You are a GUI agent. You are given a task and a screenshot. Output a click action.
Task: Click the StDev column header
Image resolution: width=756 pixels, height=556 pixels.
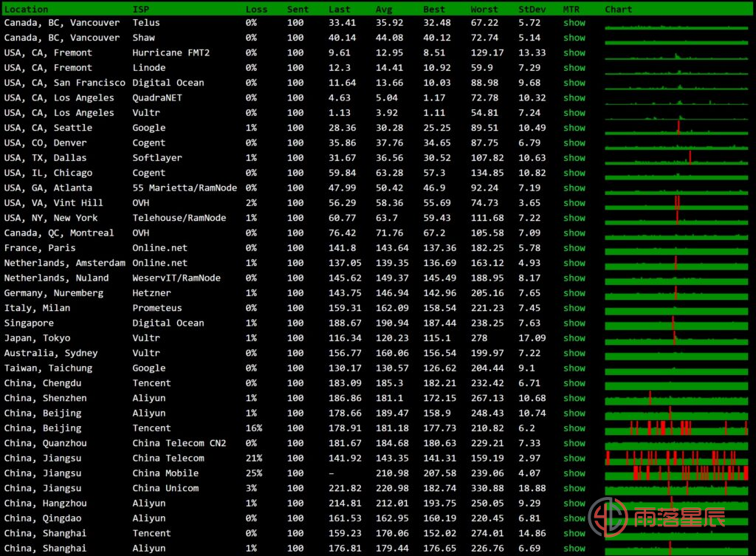[532, 9]
